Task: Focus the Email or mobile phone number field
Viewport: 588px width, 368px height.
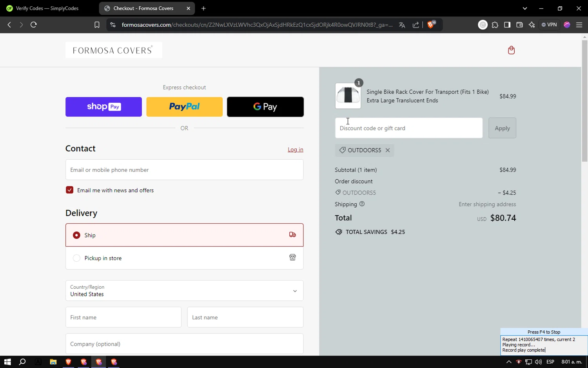Action: (x=184, y=170)
